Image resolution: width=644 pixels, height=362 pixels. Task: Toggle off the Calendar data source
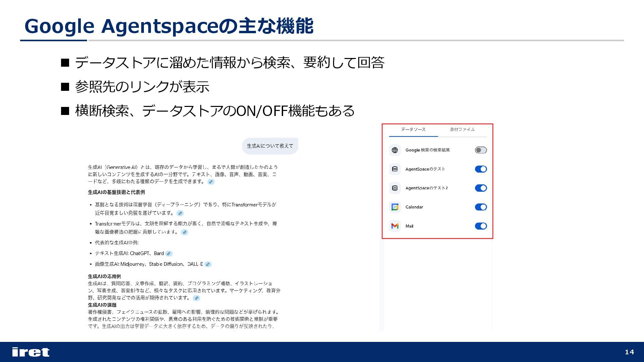coord(481,207)
